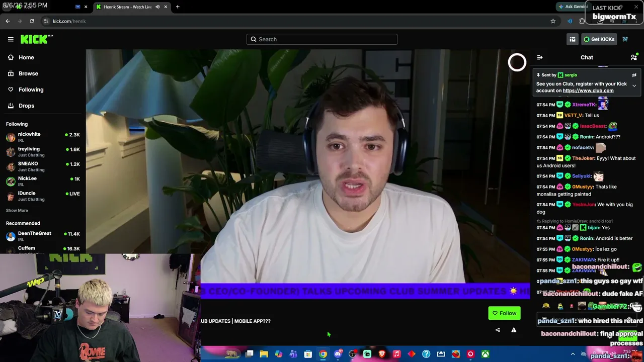Viewport: 644px width, 362px height.
Task: Click the Get KICKs button
Action: pyautogui.click(x=599, y=39)
